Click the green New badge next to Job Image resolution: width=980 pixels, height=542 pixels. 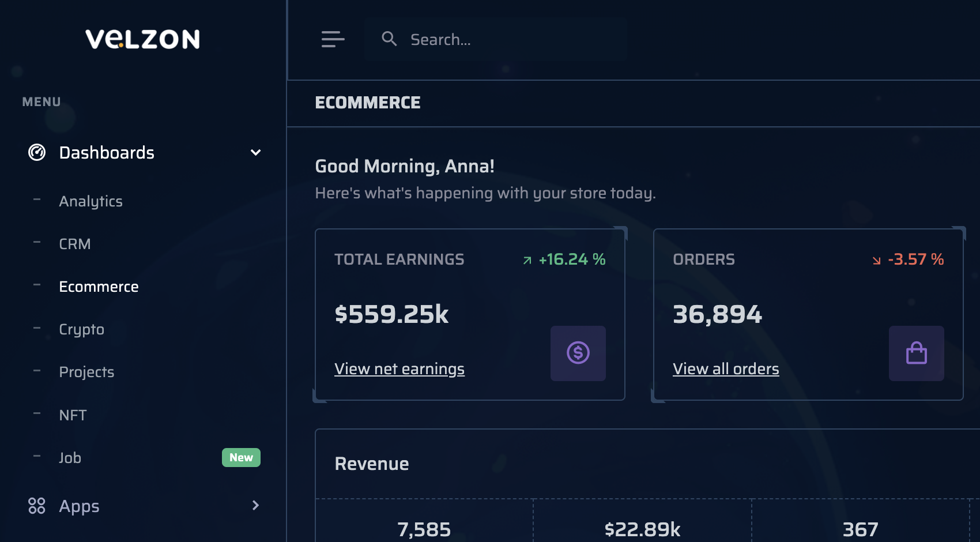[241, 457]
